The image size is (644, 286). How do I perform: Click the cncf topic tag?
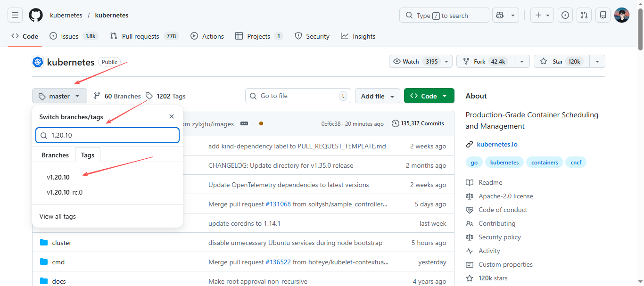(x=576, y=163)
